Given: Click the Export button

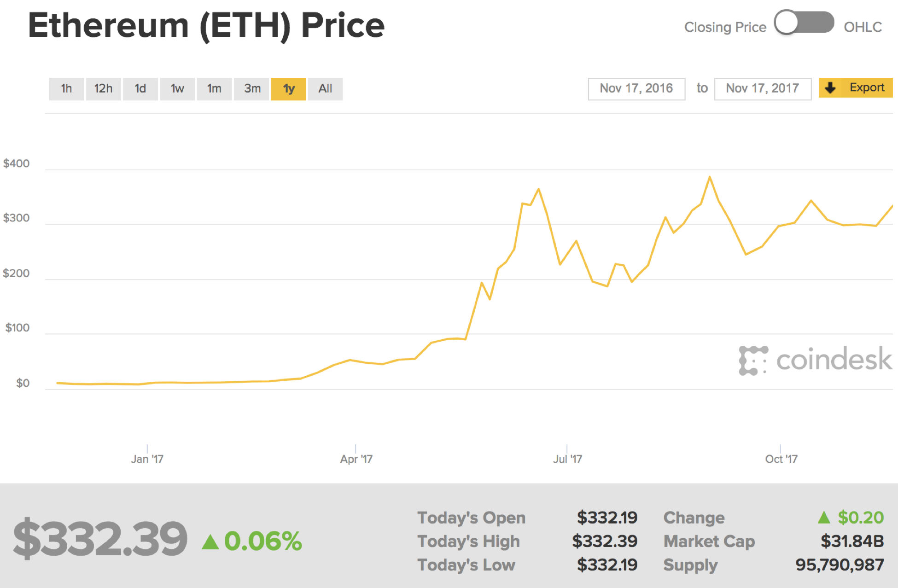Looking at the screenshot, I should click(855, 87).
